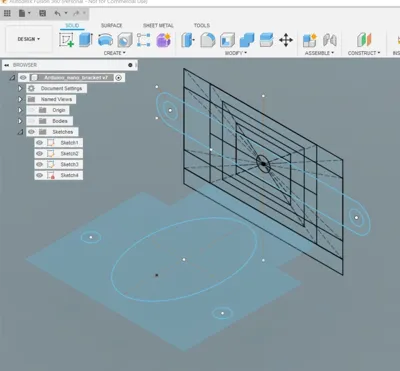Viewport: 400px width, 371px height.
Task: Select the Revolve tool icon
Action: 105,40
